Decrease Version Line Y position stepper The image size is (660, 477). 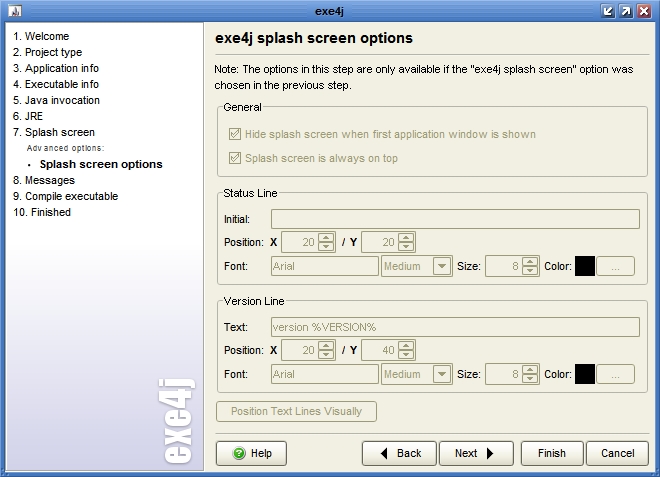pyautogui.click(x=406, y=354)
